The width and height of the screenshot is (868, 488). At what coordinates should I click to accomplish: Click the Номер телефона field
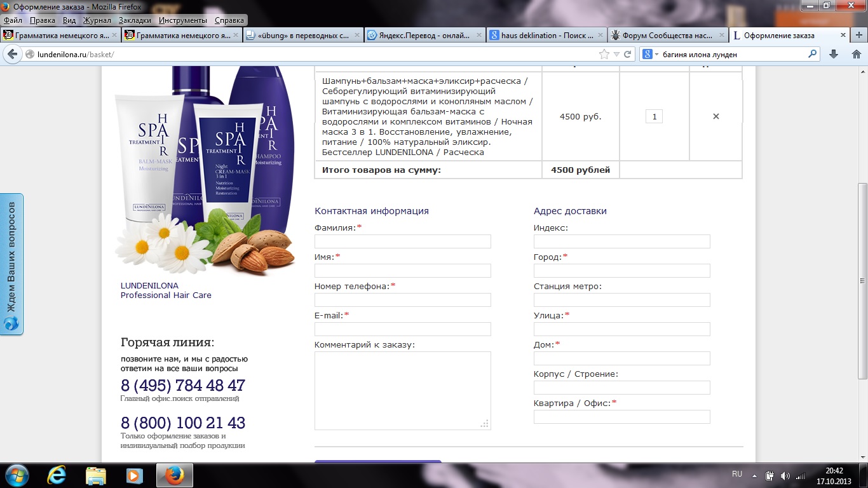point(403,300)
